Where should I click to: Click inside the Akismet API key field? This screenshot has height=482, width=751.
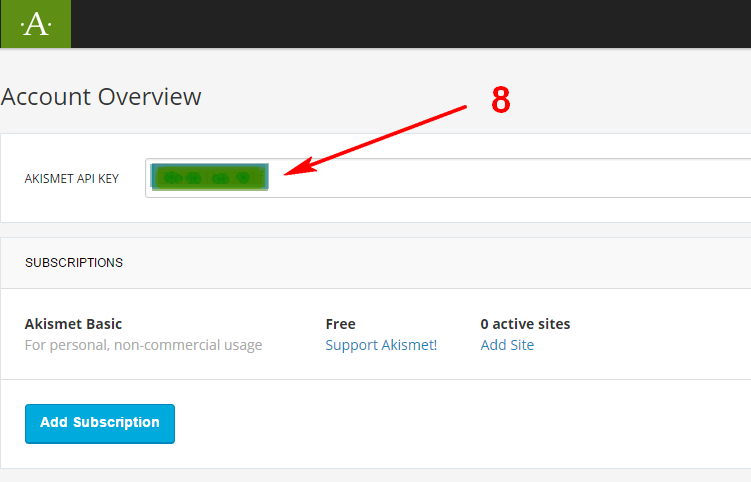click(448, 178)
